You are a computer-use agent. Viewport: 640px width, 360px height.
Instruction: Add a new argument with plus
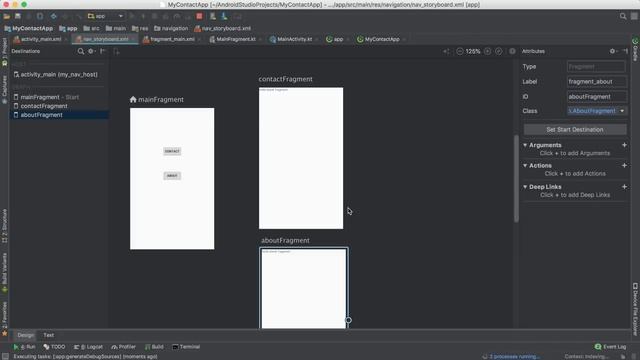click(624, 145)
